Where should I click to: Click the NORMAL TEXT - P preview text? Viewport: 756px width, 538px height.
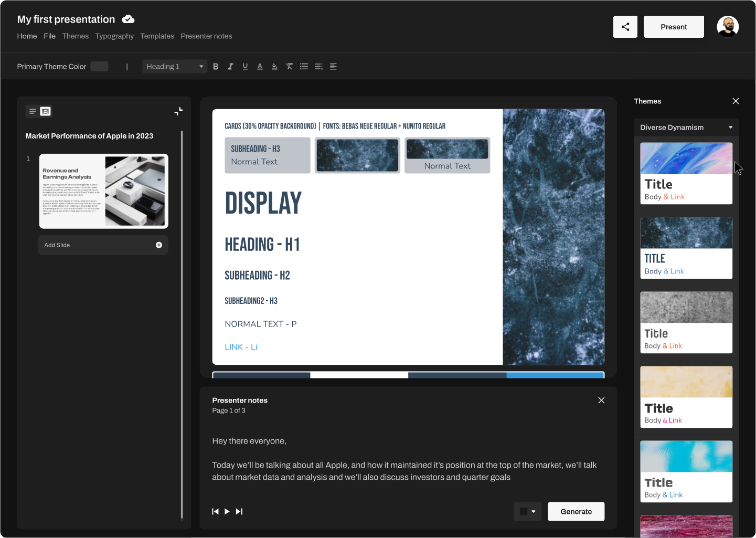click(261, 324)
